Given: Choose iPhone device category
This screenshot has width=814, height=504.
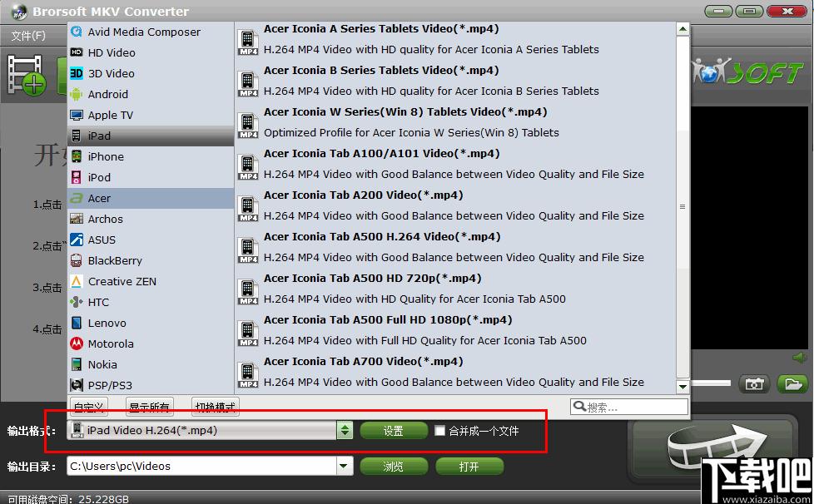Looking at the screenshot, I should click(x=151, y=156).
